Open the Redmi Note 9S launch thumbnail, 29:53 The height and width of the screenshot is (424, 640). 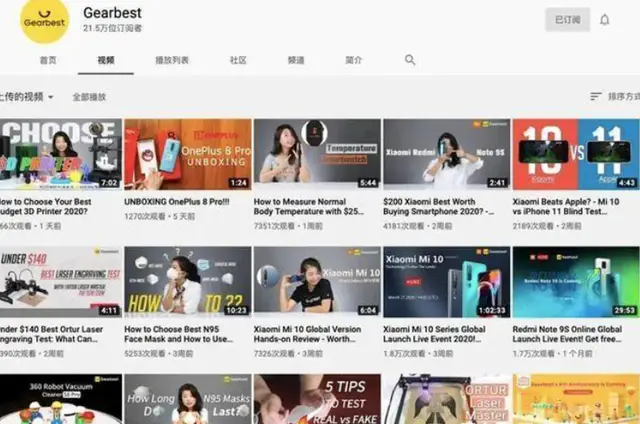576,282
